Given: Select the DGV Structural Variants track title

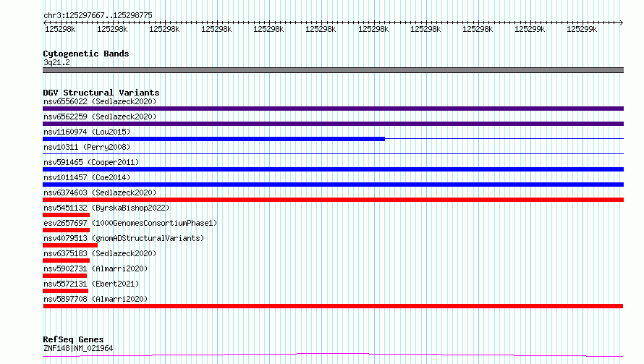Looking at the screenshot, I should coord(101,93).
